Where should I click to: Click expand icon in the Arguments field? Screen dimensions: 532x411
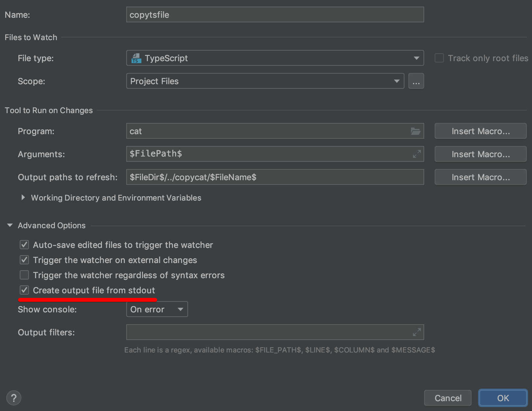coord(417,154)
